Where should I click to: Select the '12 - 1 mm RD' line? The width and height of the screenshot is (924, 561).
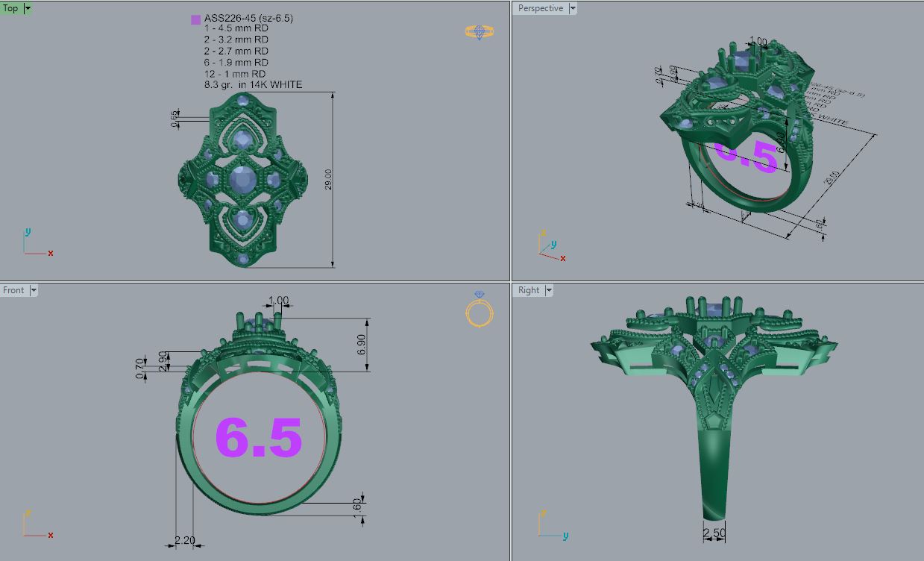(235, 73)
